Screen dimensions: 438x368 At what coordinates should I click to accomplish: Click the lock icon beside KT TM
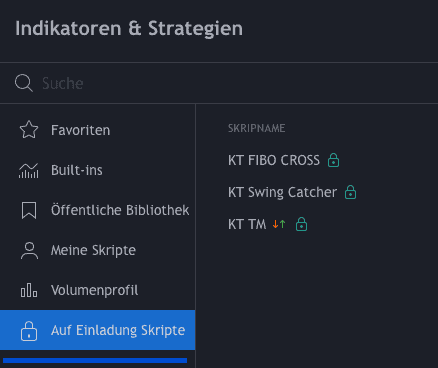(x=301, y=224)
